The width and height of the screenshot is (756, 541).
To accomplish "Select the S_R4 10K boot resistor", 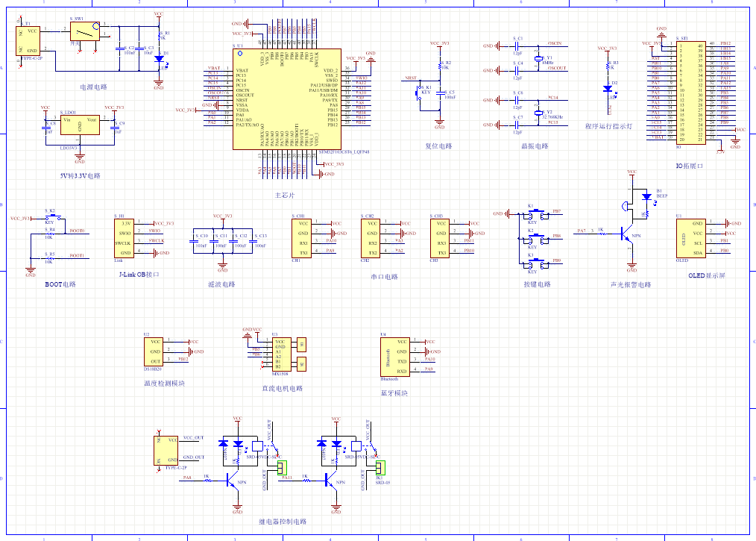I will click(49, 234).
